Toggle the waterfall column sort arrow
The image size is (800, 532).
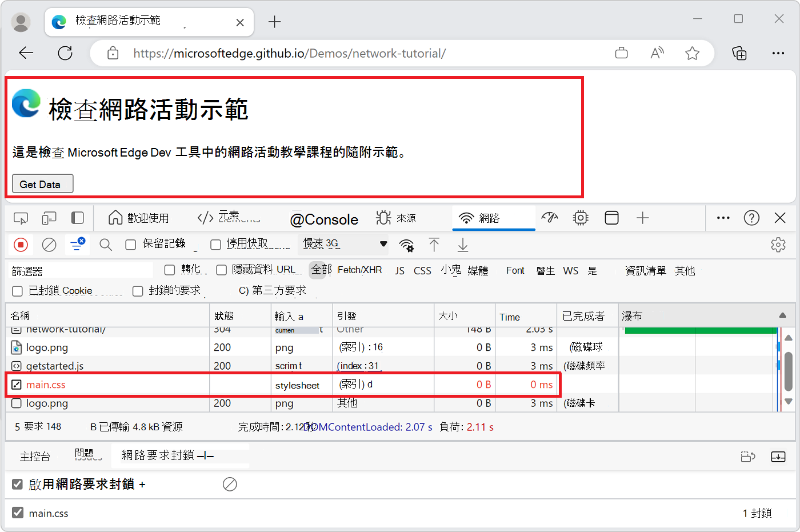click(x=782, y=315)
